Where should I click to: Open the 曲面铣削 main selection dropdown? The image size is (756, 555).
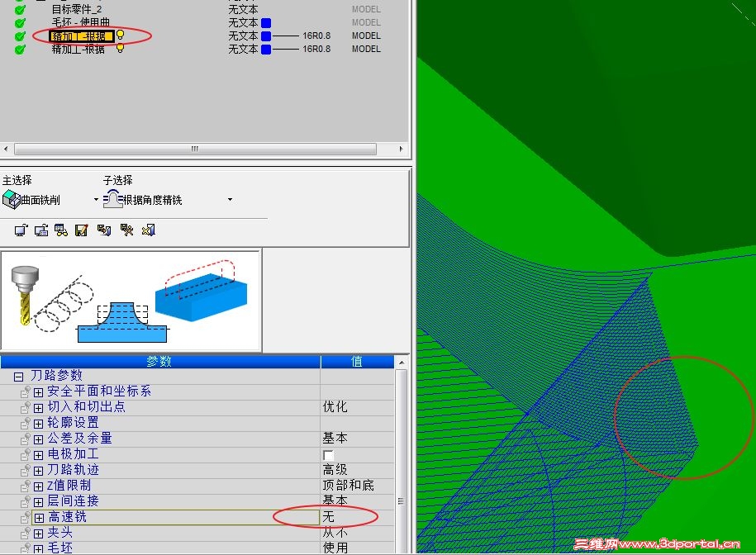tap(96, 200)
